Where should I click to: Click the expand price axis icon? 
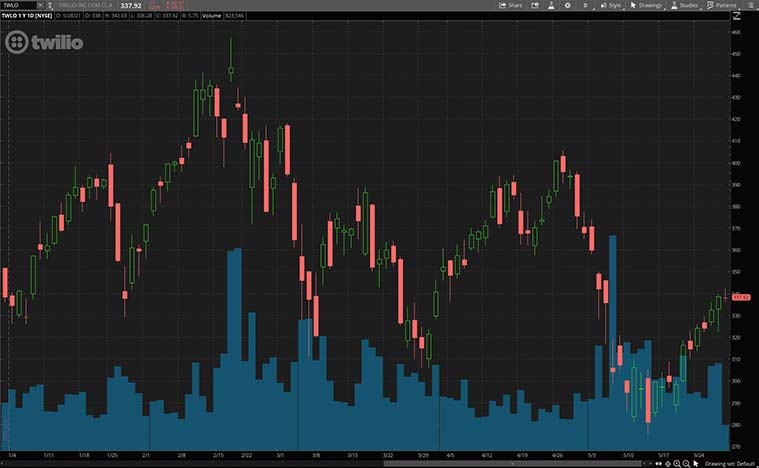(x=735, y=16)
